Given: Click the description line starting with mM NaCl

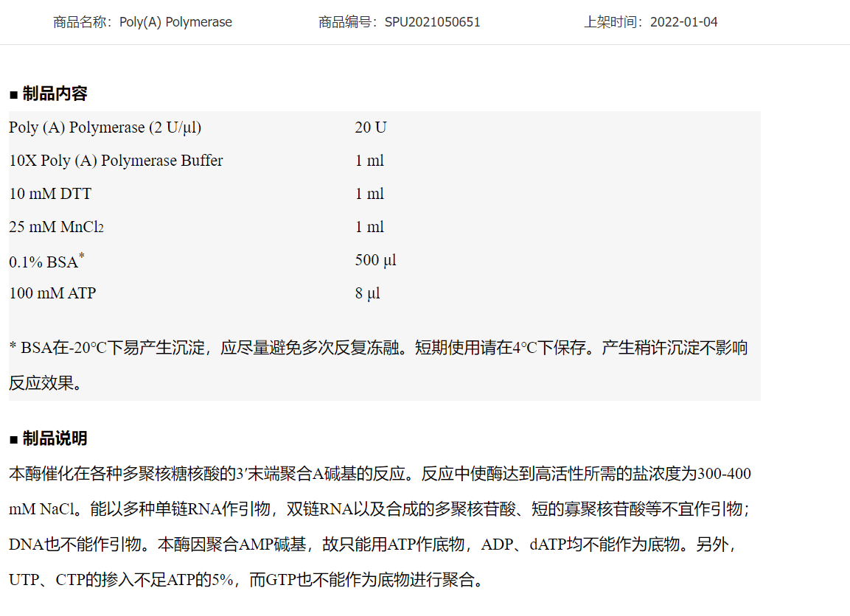Looking at the screenshot, I should [380, 509].
